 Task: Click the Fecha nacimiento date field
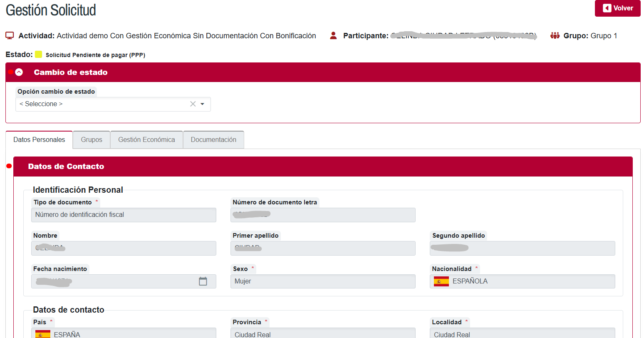tap(124, 281)
